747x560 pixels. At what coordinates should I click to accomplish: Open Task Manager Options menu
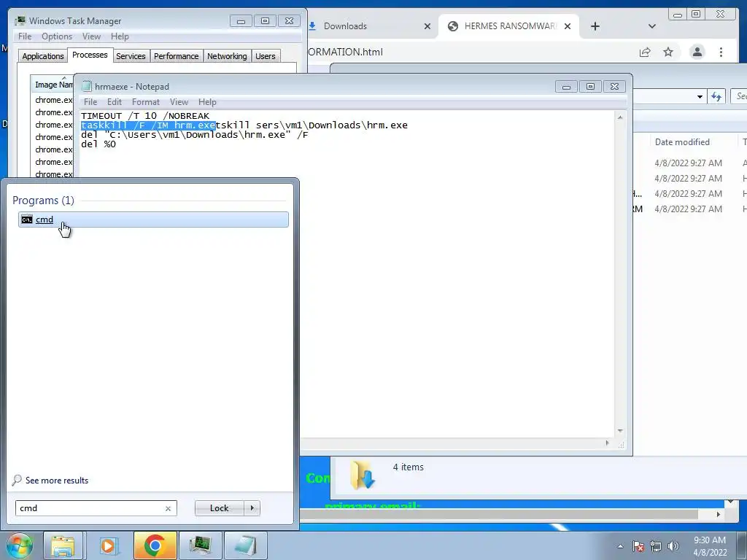57,36
